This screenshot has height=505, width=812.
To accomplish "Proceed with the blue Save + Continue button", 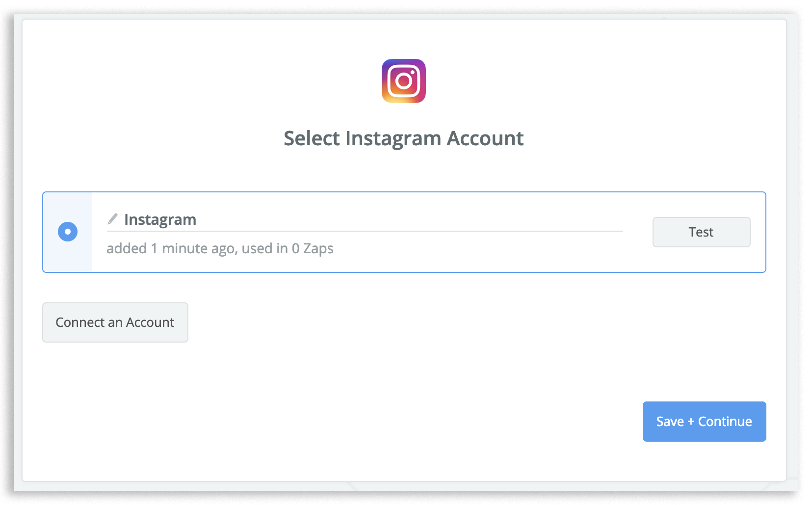I will click(x=704, y=422).
